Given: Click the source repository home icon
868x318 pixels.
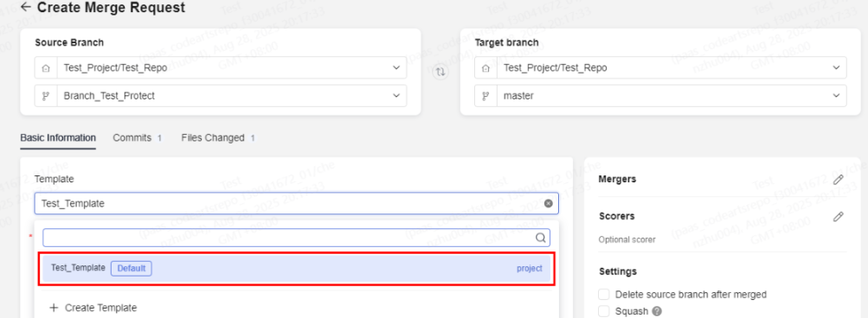Looking at the screenshot, I should 46,68.
